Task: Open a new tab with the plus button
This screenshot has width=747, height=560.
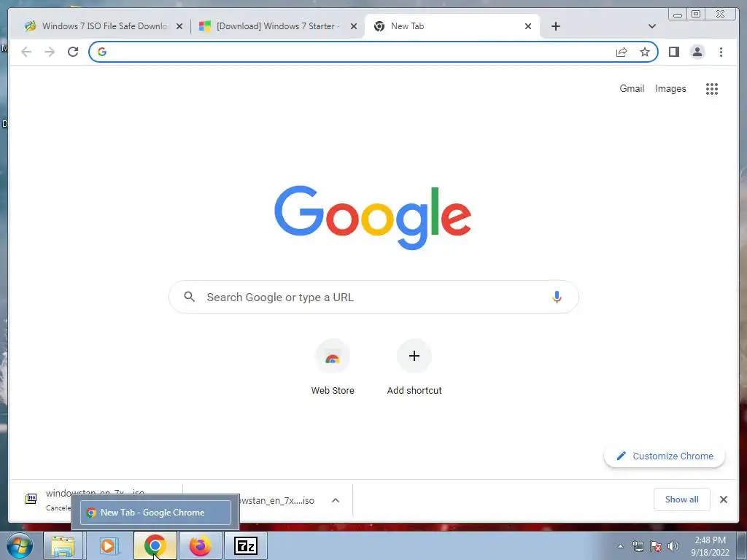Action: click(555, 26)
